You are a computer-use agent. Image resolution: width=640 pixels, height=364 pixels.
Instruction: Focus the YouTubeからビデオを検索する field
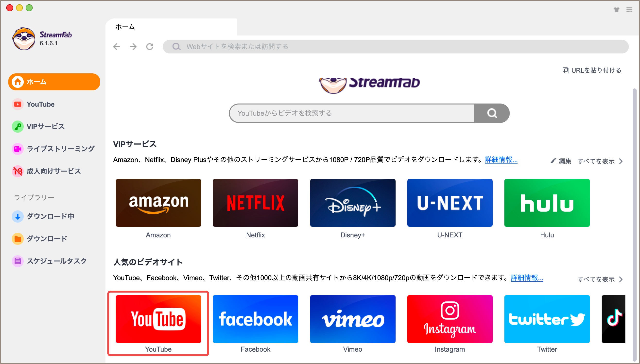pos(352,113)
